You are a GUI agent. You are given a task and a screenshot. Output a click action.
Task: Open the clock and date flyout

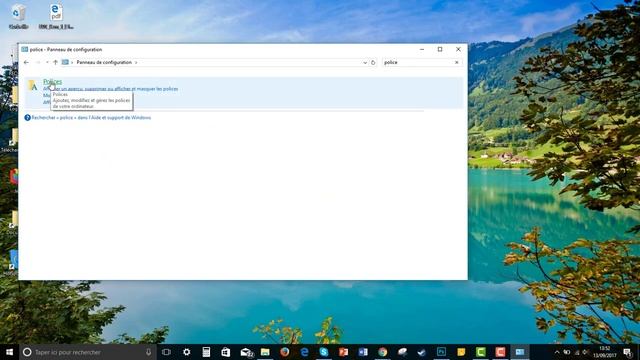pyautogui.click(x=605, y=352)
